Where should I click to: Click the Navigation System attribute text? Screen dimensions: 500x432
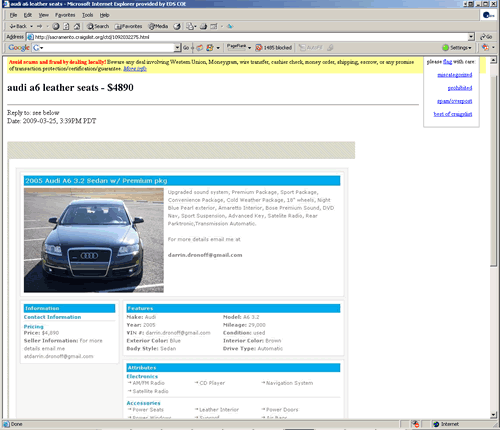pyautogui.click(x=289, y=383)
